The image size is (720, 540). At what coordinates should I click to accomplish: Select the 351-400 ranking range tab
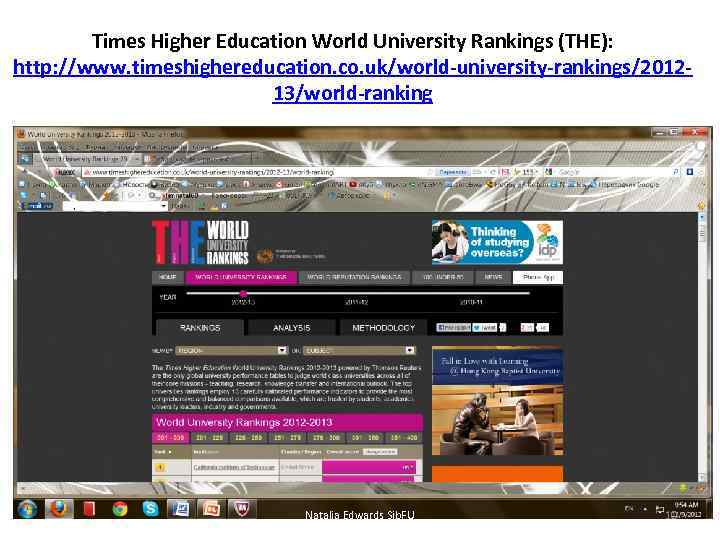(404, 438)
